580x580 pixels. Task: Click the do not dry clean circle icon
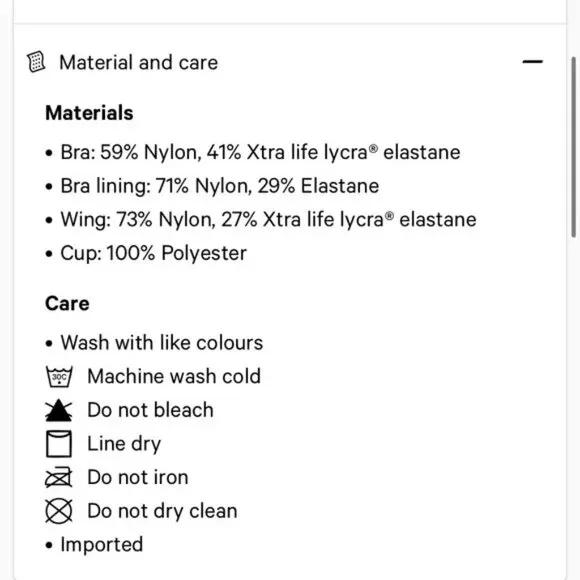click(59, 511)
